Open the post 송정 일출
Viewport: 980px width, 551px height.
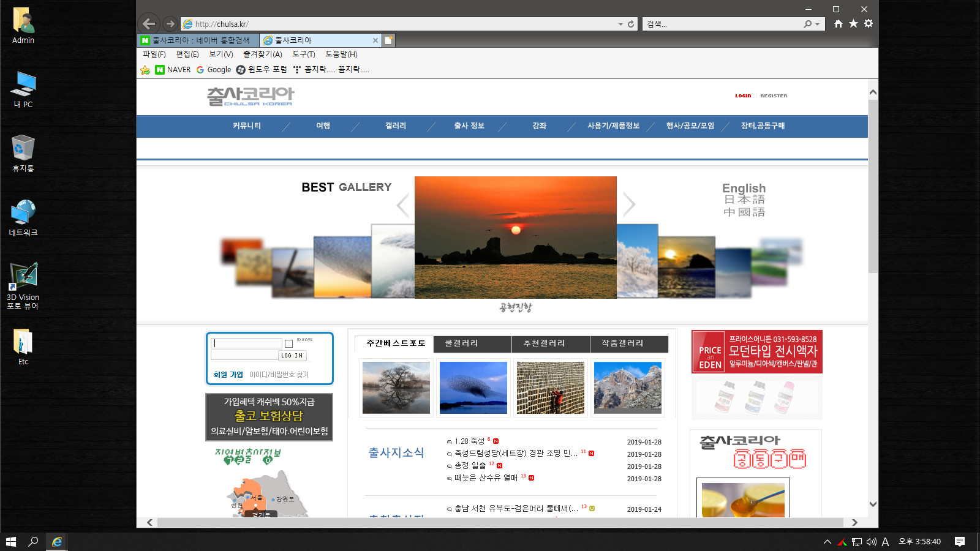tap(470, 466)
